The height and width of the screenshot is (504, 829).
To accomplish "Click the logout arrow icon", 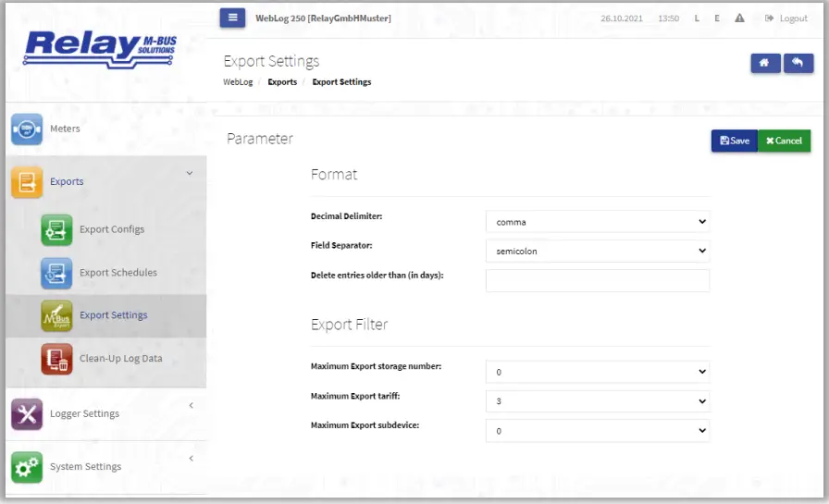I will pos(769,18).
